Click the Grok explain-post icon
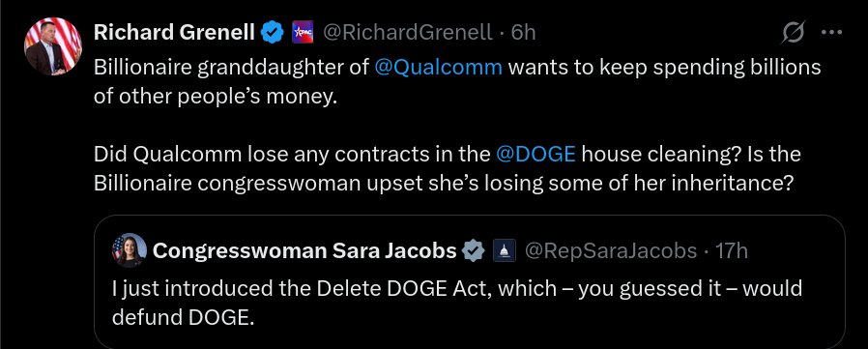868x349 pixels. pos(793,33)
